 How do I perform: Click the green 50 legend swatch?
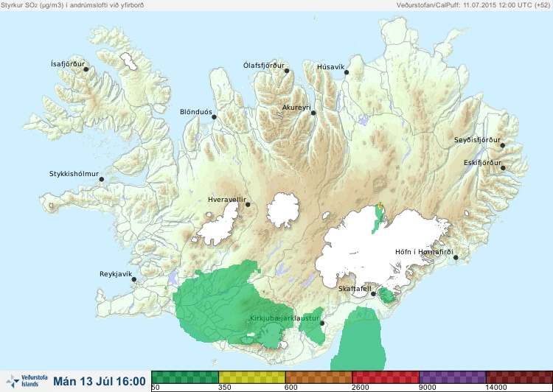click(185, 377)
